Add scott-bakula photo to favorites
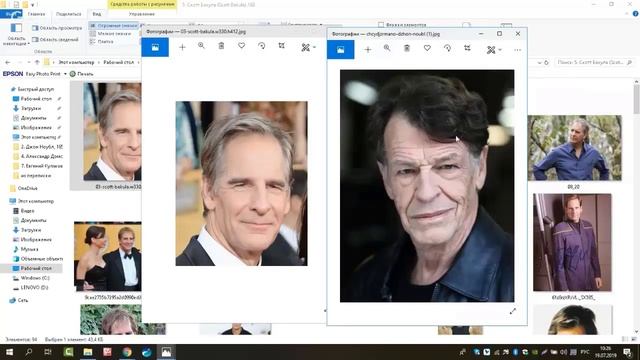The height and width of the screenshot is (360, 640). tap(242, 46)
